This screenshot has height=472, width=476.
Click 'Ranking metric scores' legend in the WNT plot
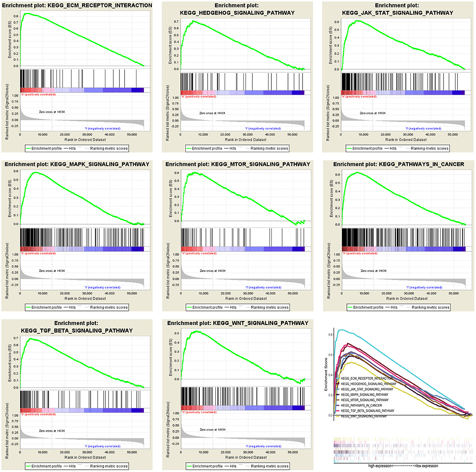266,466
